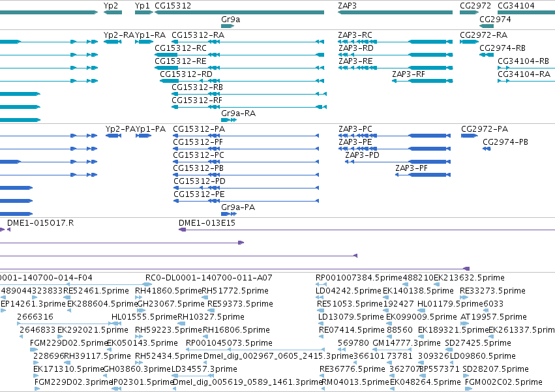
Task: Click EST RC0-DL0001-140700-011-A07
Action: 209,278
